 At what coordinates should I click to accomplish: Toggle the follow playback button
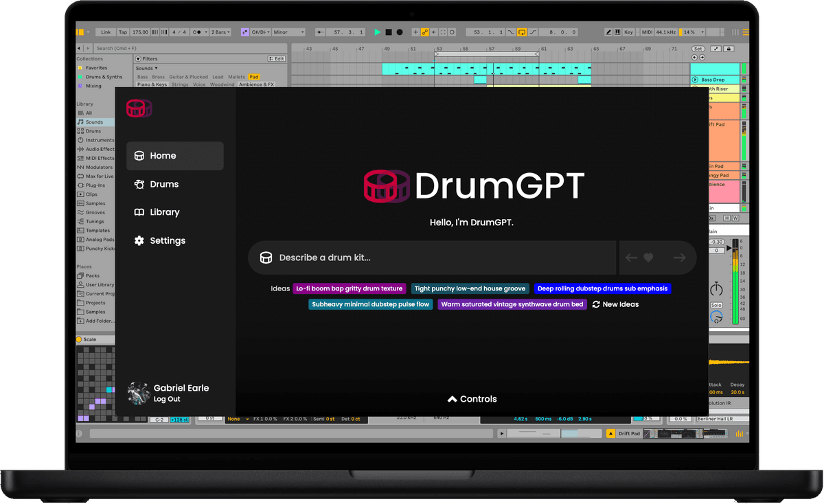pos(320,32)
